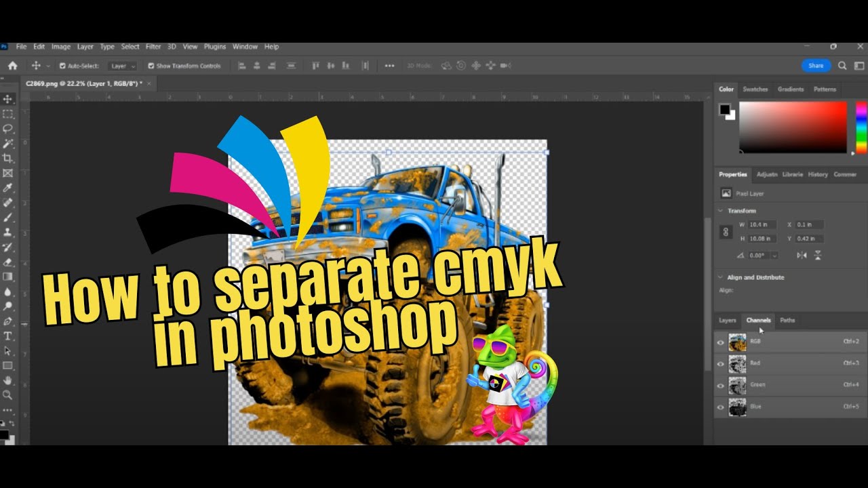Select the Path Selection tool
This screenshot has width=868, height=488.
pyautogui.click(x=8, y=351)
